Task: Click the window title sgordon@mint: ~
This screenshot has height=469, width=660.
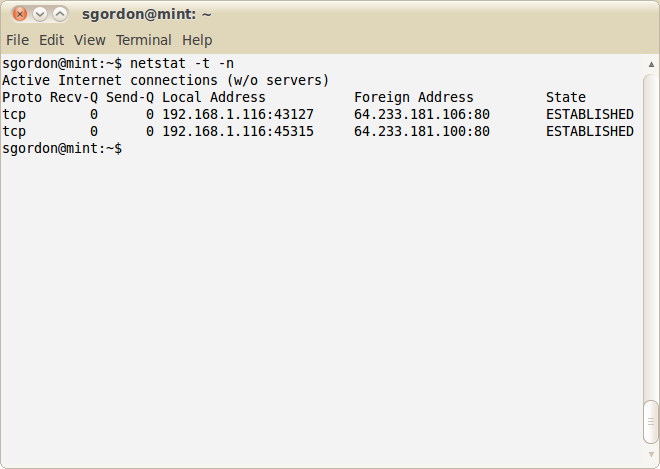Action: [146, 14]
